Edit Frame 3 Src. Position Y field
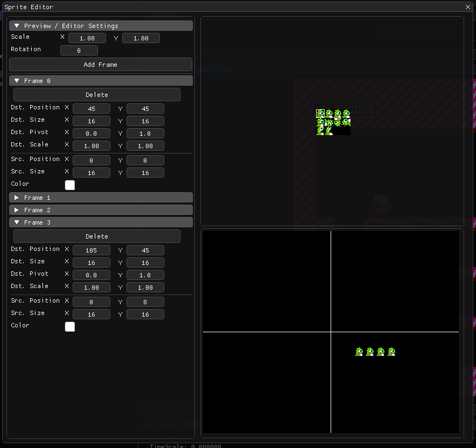The width and height of the screenshot is (476, 448). coord(145,302)
